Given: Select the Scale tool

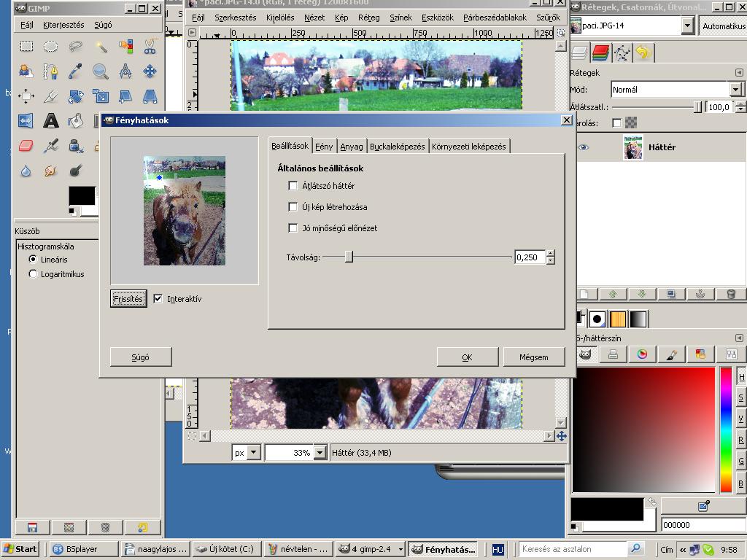Looking at the screenshot, I should (101, 96).
